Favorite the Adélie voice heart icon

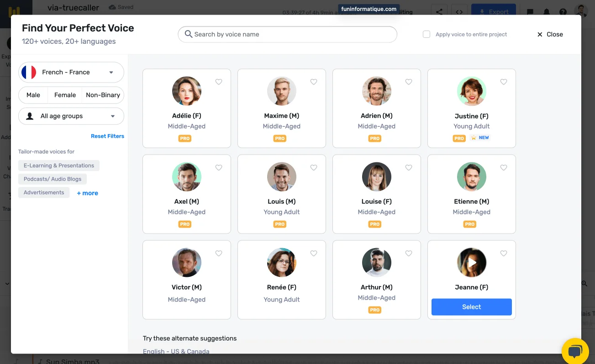click(219, 82)
